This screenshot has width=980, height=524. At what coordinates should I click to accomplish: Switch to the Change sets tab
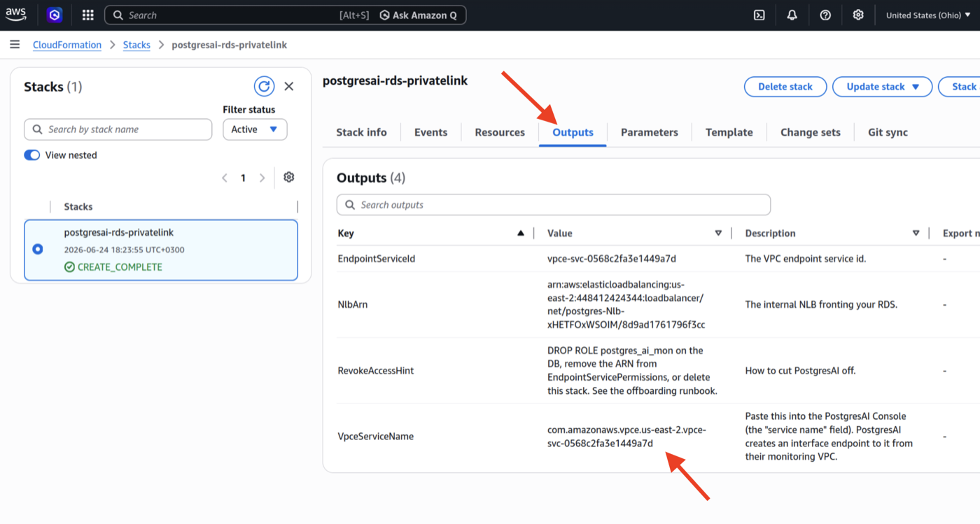(811, 132)
